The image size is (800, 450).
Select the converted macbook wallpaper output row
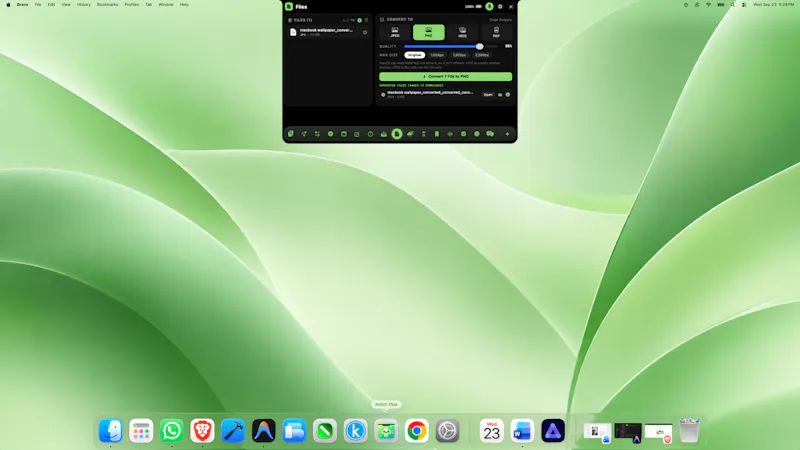[445, 94]
